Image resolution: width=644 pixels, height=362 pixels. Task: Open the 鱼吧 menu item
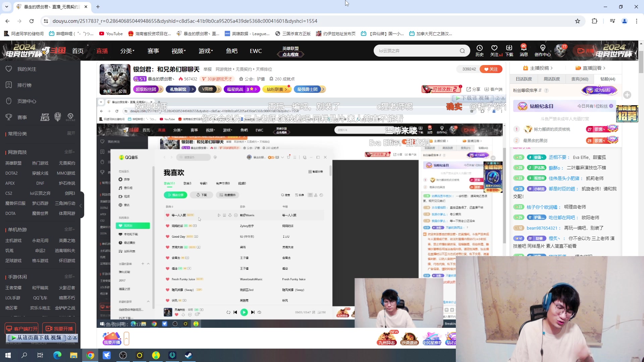232,51
